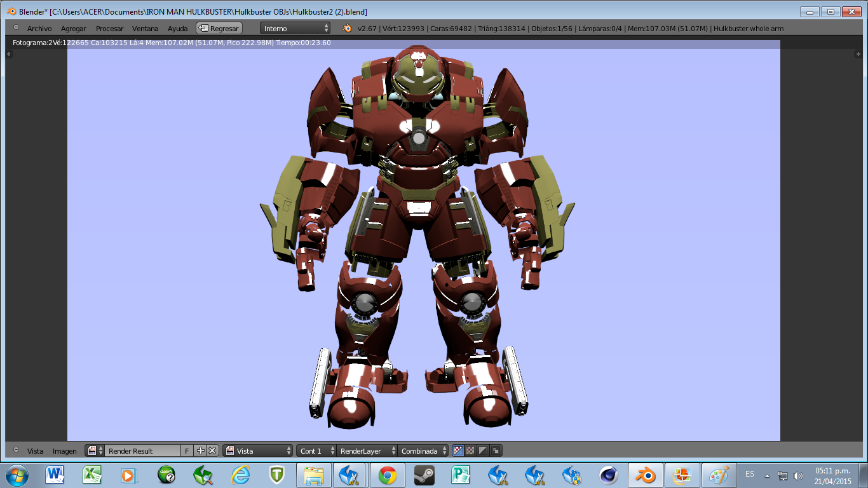Click the Triáng:138314 statistic
The image size is (868, 488).
[501, 29]
